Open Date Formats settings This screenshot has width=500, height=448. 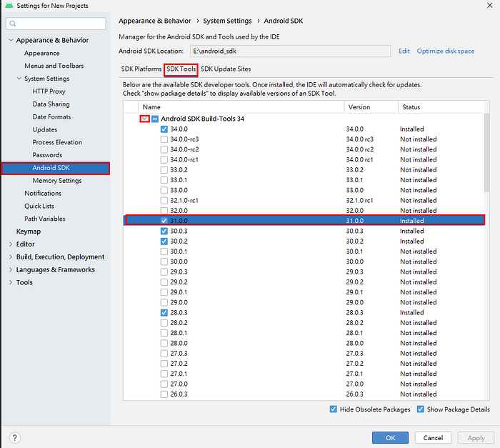(x=51, y=116)
